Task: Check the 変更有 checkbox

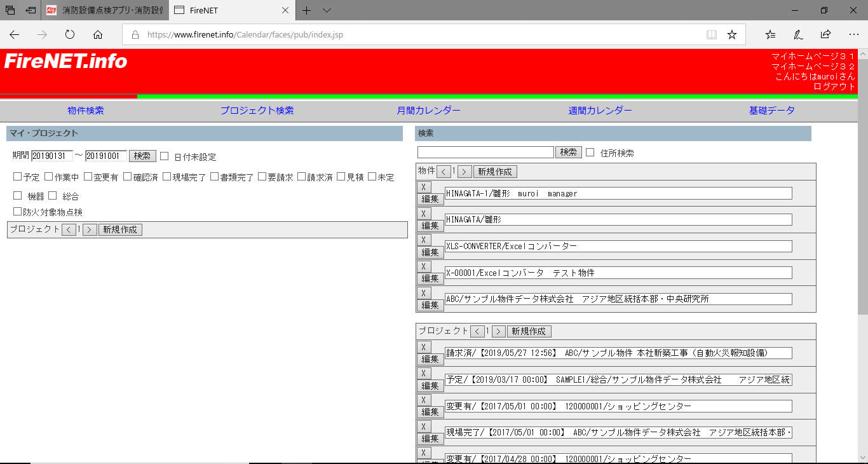Action: click(x=88, y=177)
